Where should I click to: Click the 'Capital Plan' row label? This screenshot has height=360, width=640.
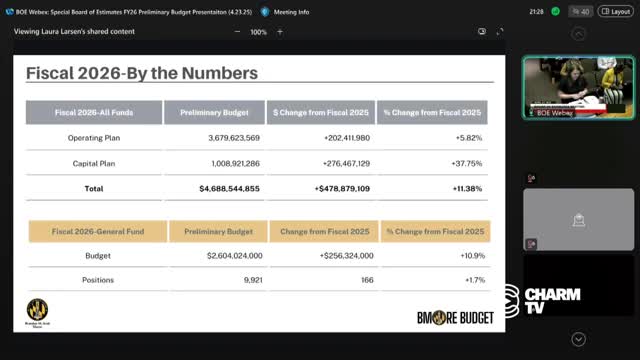point(94,163)
